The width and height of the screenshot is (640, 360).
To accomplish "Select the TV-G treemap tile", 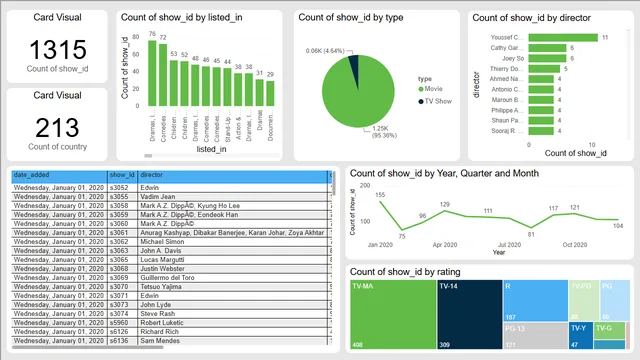I will pos(609,331).
